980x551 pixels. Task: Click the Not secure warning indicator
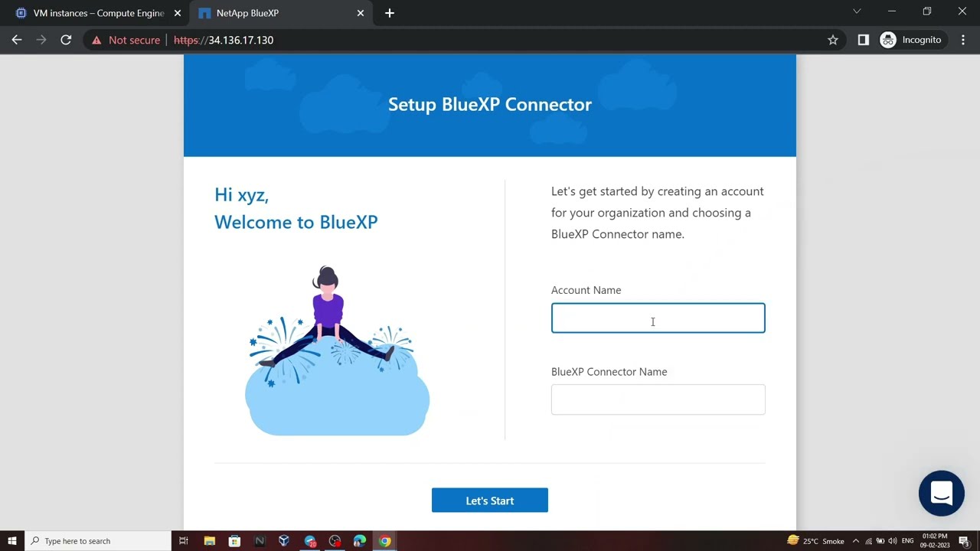coord(126,40)
